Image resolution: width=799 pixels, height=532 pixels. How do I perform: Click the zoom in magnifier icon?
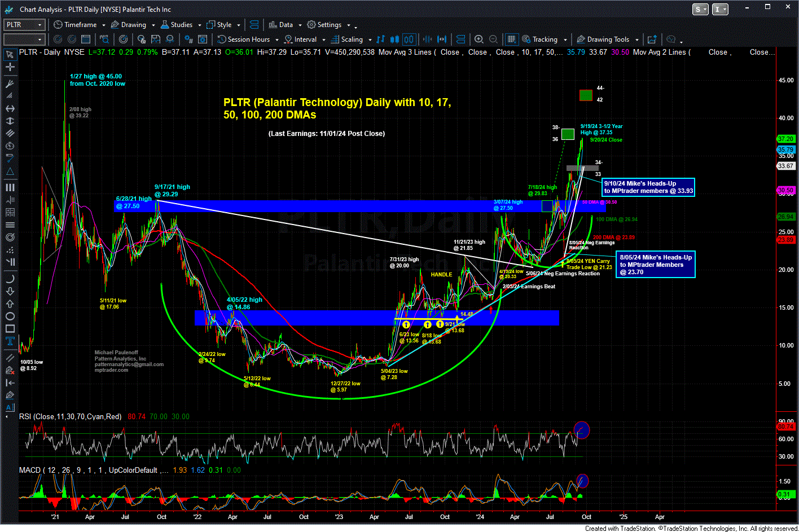click(x=478, y=39)
